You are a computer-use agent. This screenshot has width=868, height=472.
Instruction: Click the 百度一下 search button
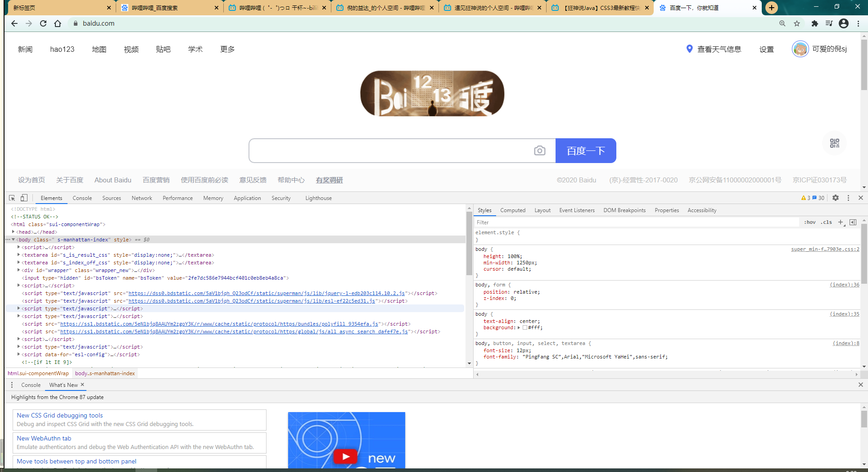coord(586,150)
